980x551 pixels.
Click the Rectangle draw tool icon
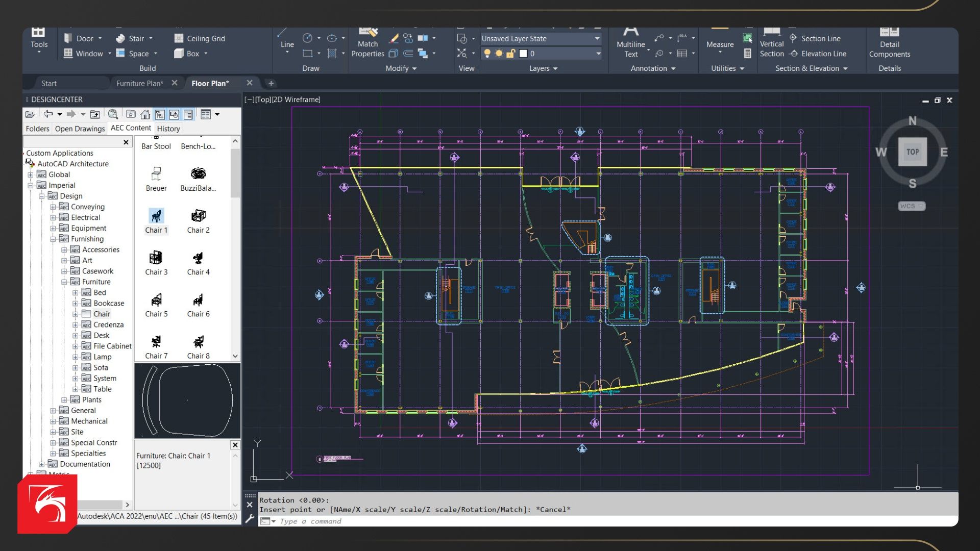click(x=307, y=53)
